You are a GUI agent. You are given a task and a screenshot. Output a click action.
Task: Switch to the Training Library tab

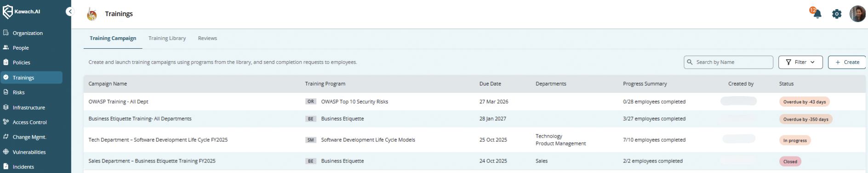167,38
